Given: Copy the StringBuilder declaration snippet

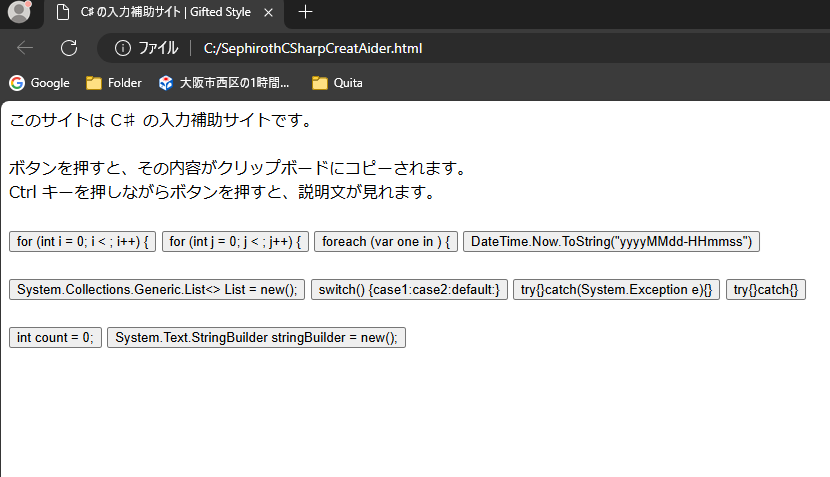Looking at the screenshot, I should [256, 338].
